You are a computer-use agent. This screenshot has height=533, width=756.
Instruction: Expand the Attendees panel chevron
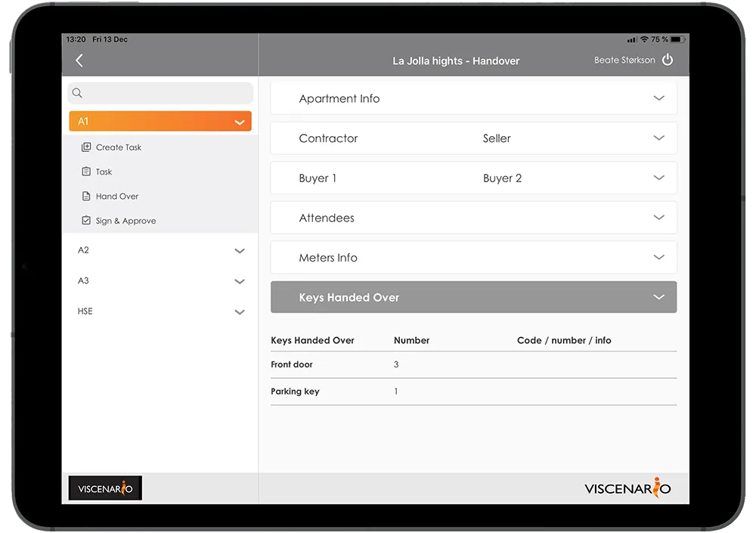(658, 218)
